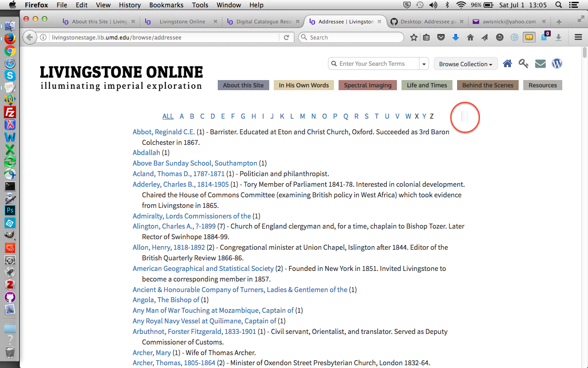Open Google Chrome from the dock
This screenshot has height=368, width=588.
(10, 51)
